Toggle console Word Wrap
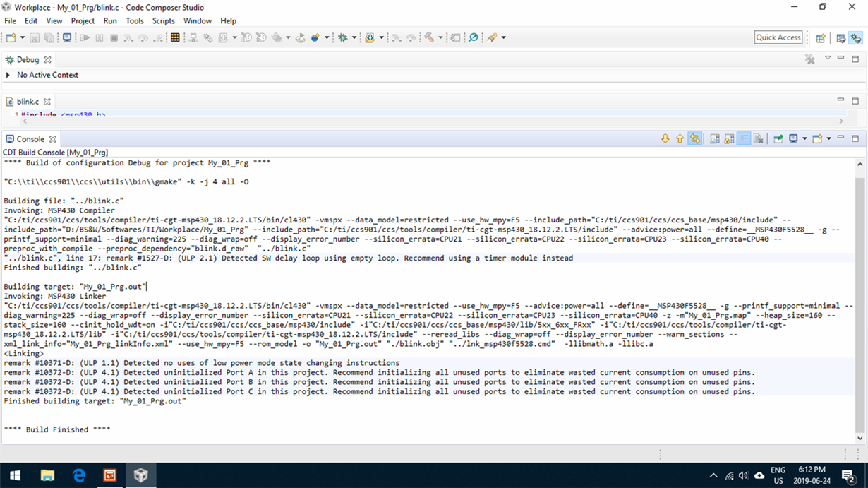 (x=744, y=139)
